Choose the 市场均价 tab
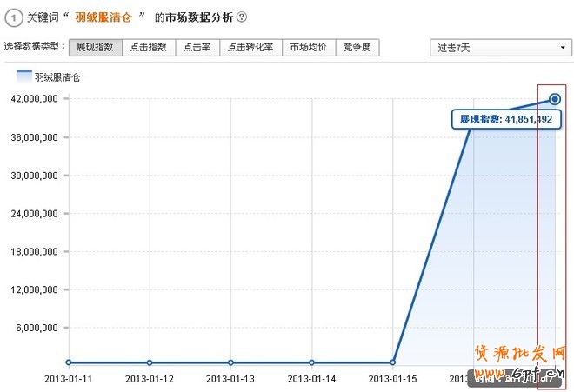The image size is (574, 392). coord(308,47)
